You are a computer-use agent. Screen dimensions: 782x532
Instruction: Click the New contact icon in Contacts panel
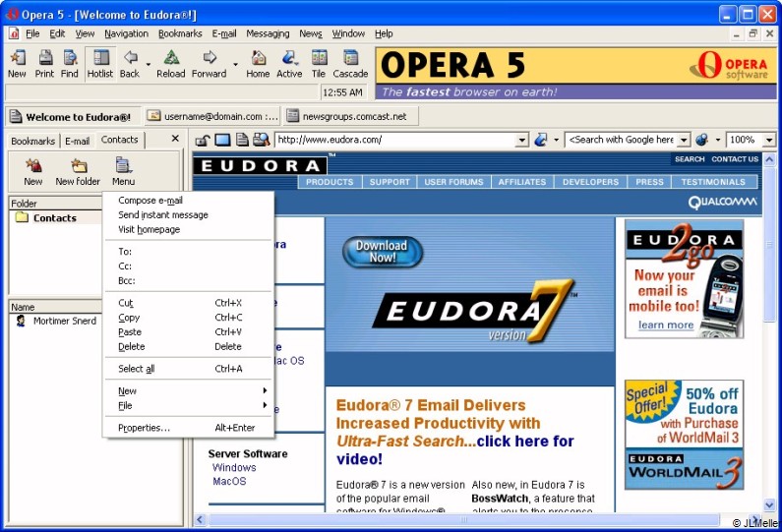33,172
